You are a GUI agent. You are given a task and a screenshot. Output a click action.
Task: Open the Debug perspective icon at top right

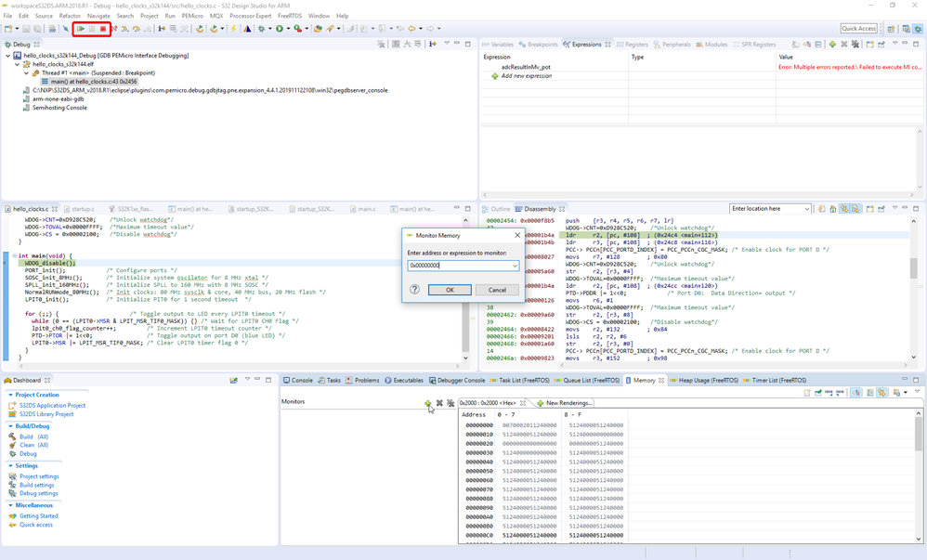pos(918,29)
